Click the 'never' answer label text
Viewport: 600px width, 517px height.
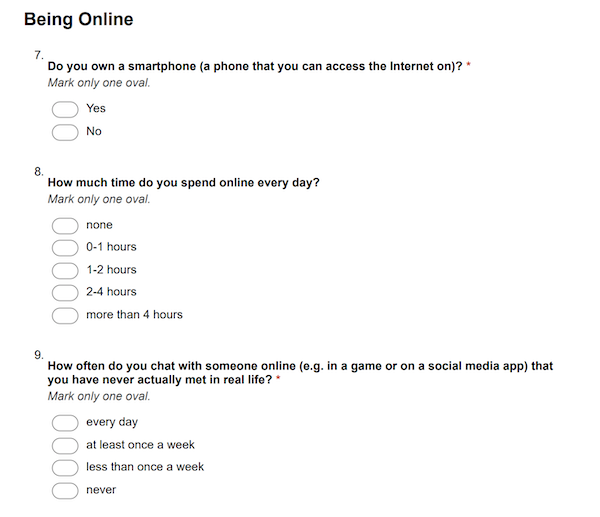click(x=101, y=490)
